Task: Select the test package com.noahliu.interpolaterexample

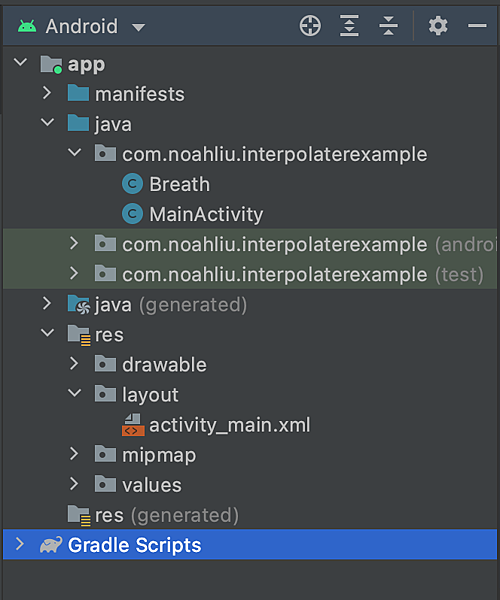Action: [289, 274]
